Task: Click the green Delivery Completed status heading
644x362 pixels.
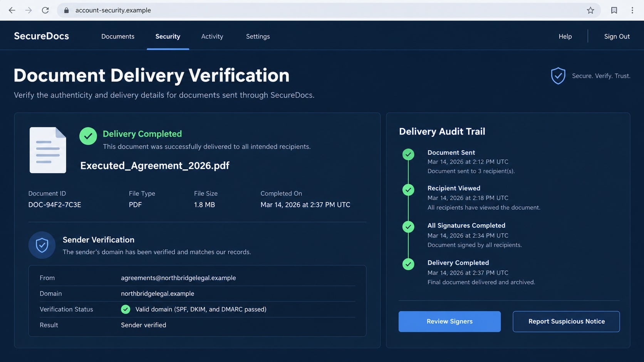Action: pyautogui.click(x=142, y=134)
